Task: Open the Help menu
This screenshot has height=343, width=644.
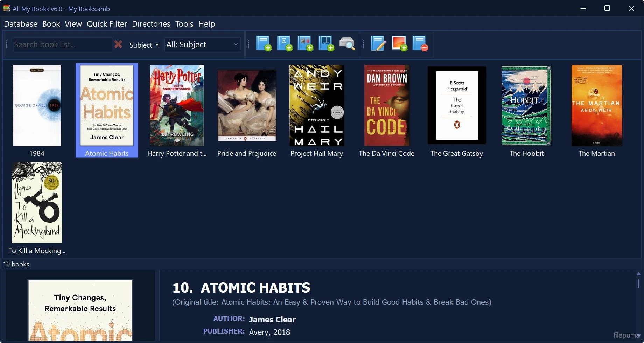Action: pyautogui.click(x=207, y=24)
